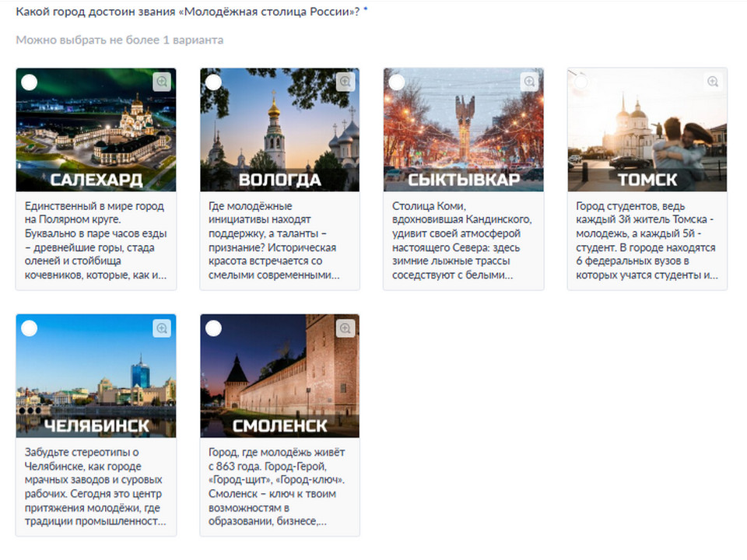
Task: Select the Салехард radio button
Action: [29, 82]
